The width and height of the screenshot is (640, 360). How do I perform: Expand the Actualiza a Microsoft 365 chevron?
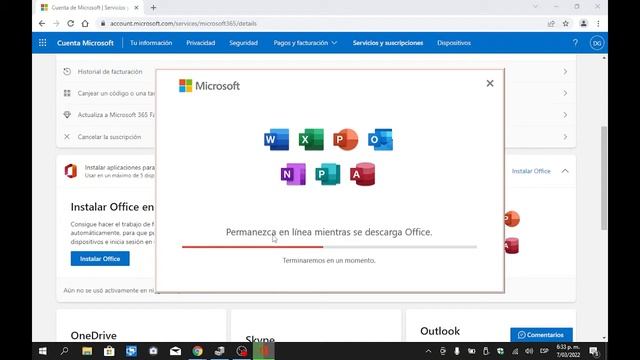[565, 115]
